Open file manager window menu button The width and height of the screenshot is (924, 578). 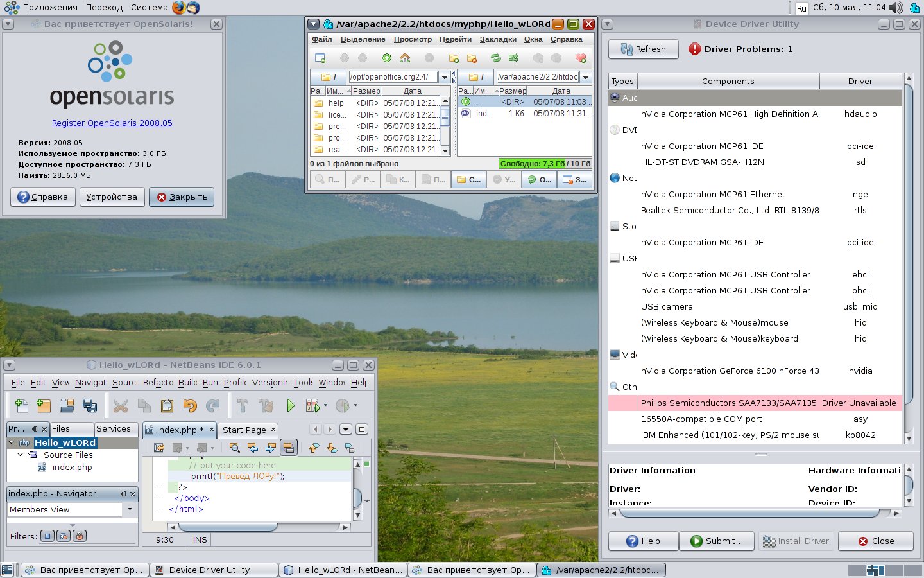coord(313,24)
